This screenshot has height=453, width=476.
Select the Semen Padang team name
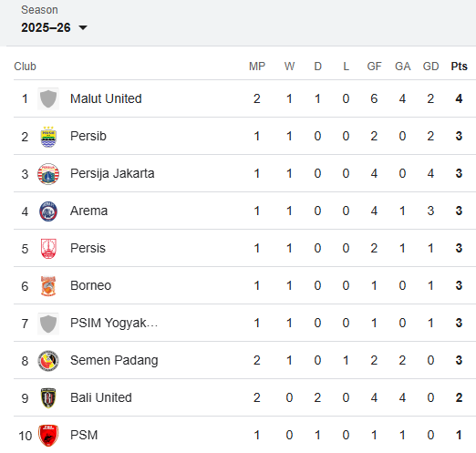click(114, 361)
